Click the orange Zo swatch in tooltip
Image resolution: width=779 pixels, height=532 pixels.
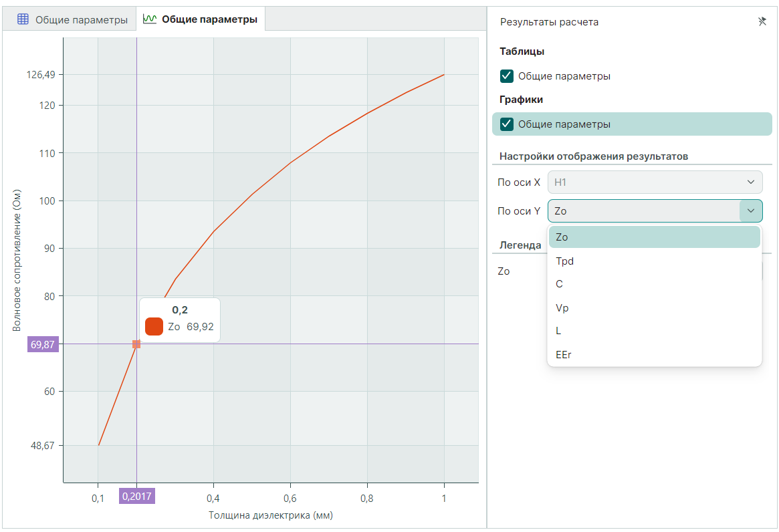154,327
